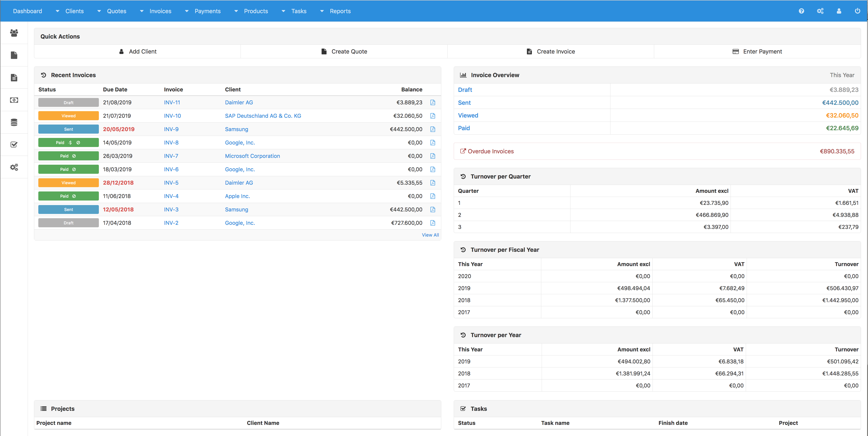Expand the Products dropdown arrow
Screen dimensions: 868x436
pyautogui.click(x=236, y=11)
